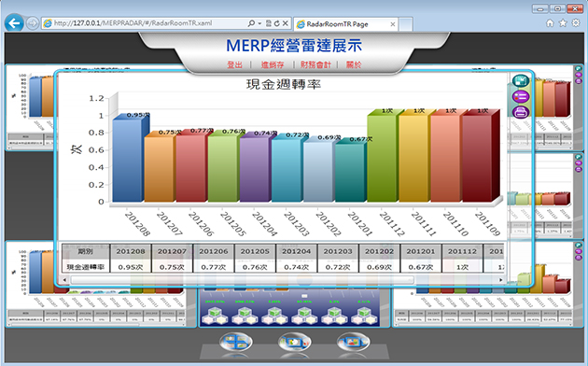Close the RadarRoomTR Page tab
Viewport: 588px width, 366px height.
click(393, 24)
